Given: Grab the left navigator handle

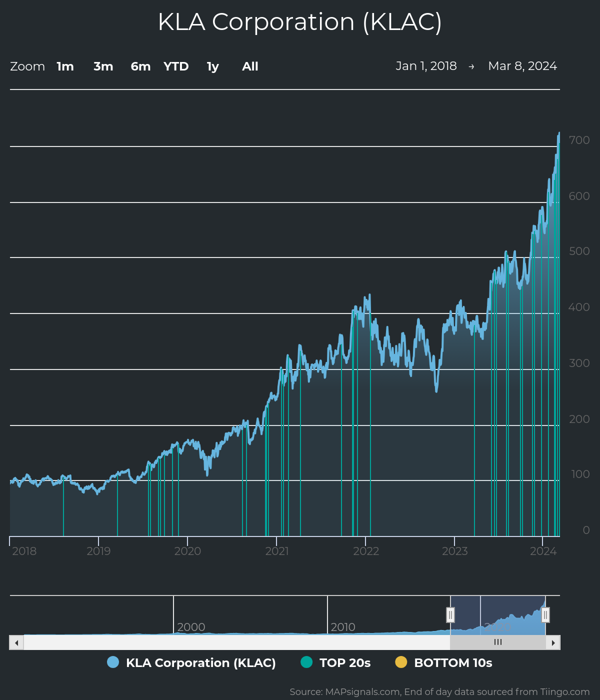Looking at the screenshot, I should [x=450, y=614].
